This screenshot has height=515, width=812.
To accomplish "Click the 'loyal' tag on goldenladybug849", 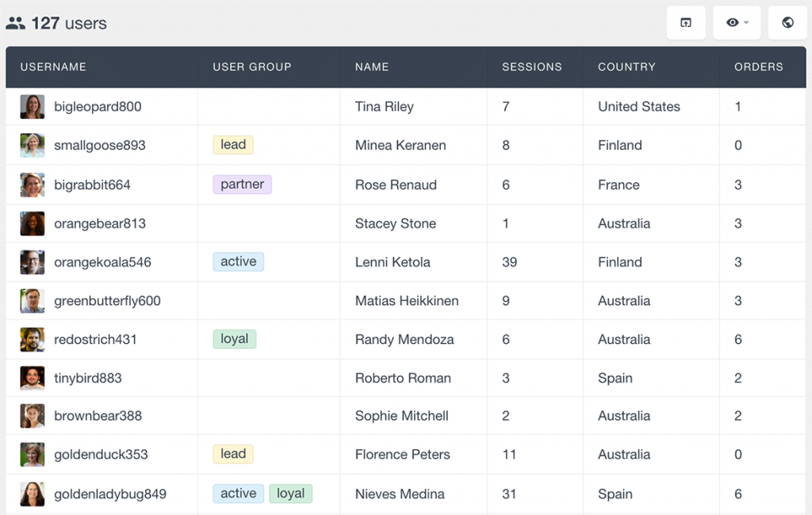I will pos(291,493).
